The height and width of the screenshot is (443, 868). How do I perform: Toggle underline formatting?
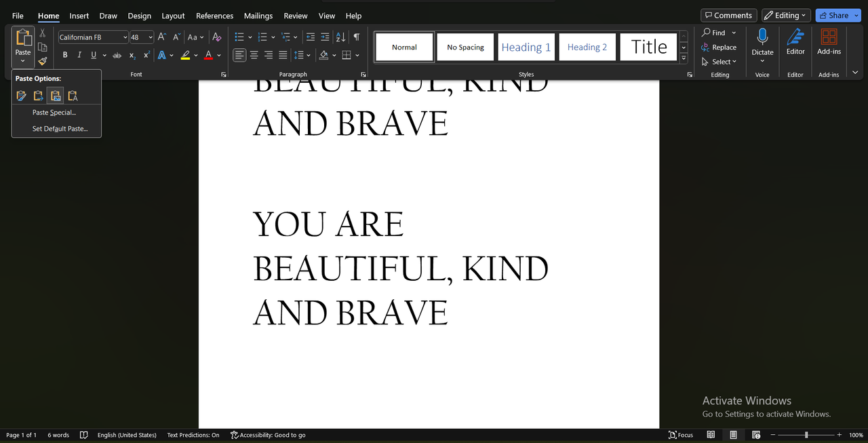point(94,55)
